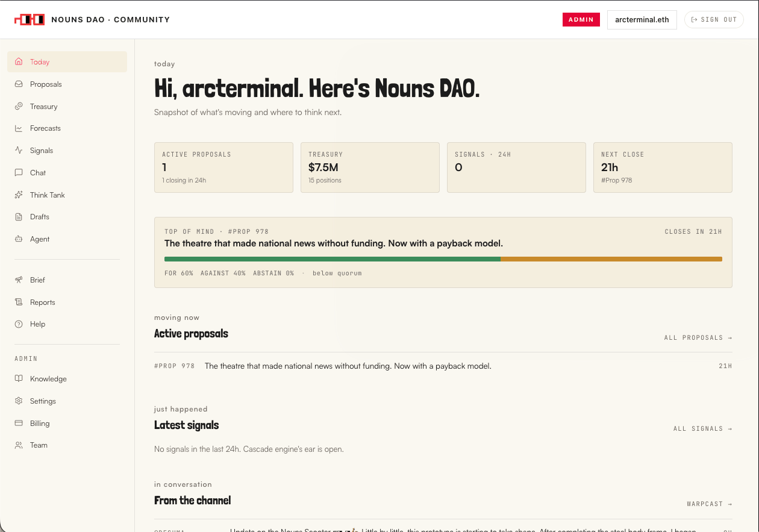Click the arcterminal.eth account button

pos(642,19)
